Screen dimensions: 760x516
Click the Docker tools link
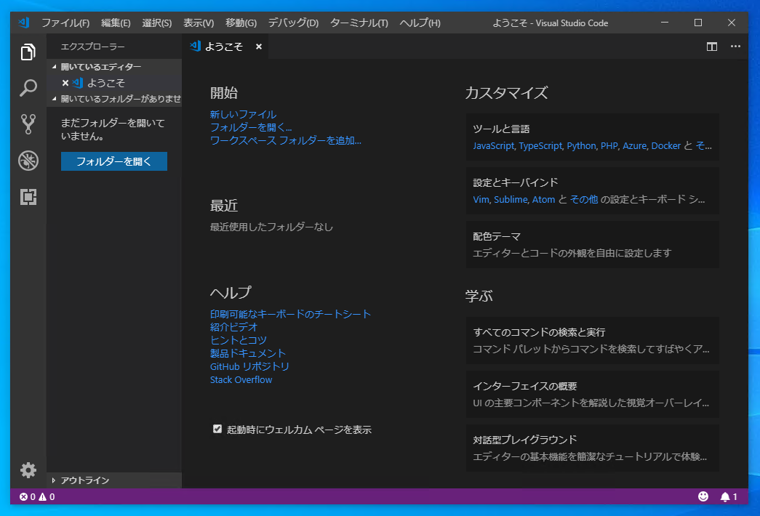[665, 146]
